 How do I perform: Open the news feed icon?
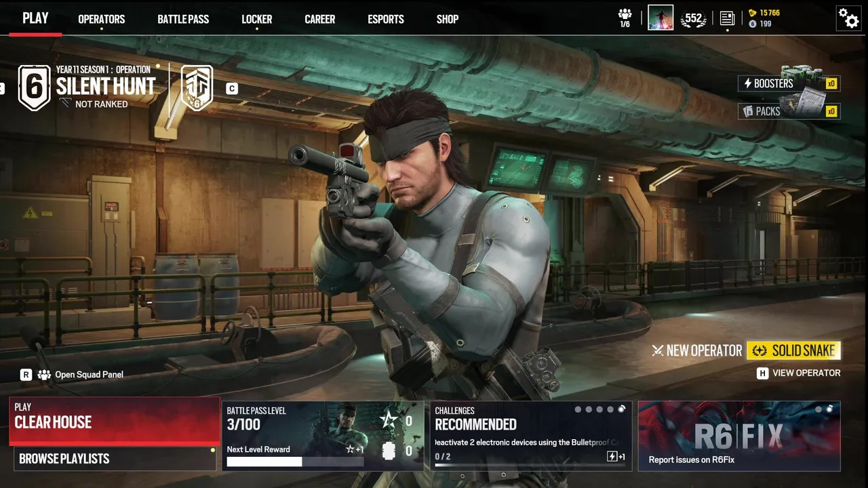727,18
